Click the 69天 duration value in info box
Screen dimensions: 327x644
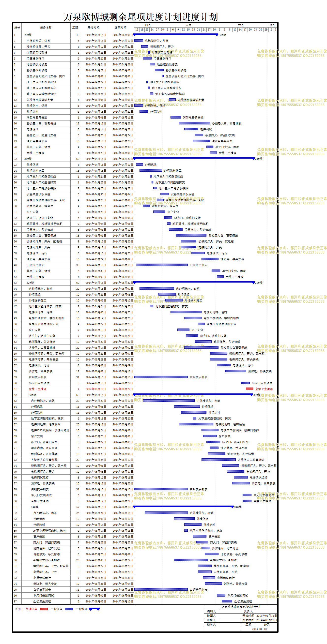[266, 625]
